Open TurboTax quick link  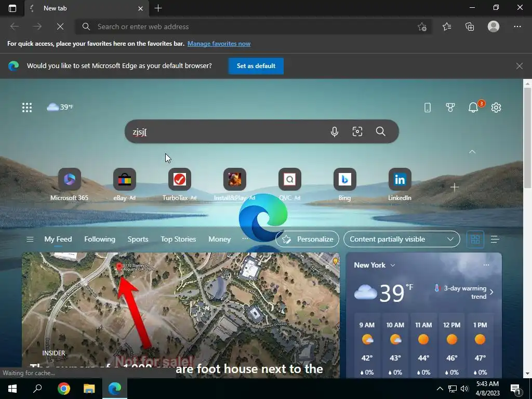[179, 184]
